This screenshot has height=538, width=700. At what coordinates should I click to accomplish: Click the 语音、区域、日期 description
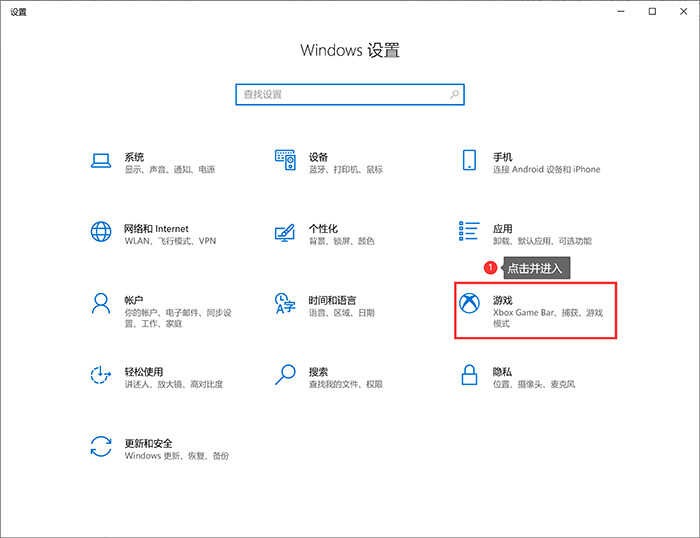point(342,313)
